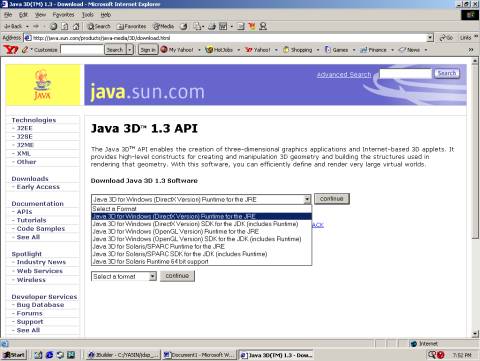
Task: Click the Edit page icon in toolbar
Action: tap(223, 26)
